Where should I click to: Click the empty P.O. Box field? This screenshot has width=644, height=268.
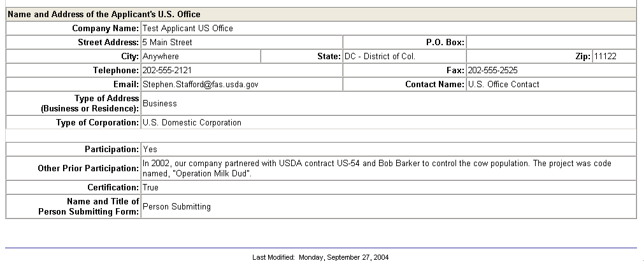[x=550, y=43]
